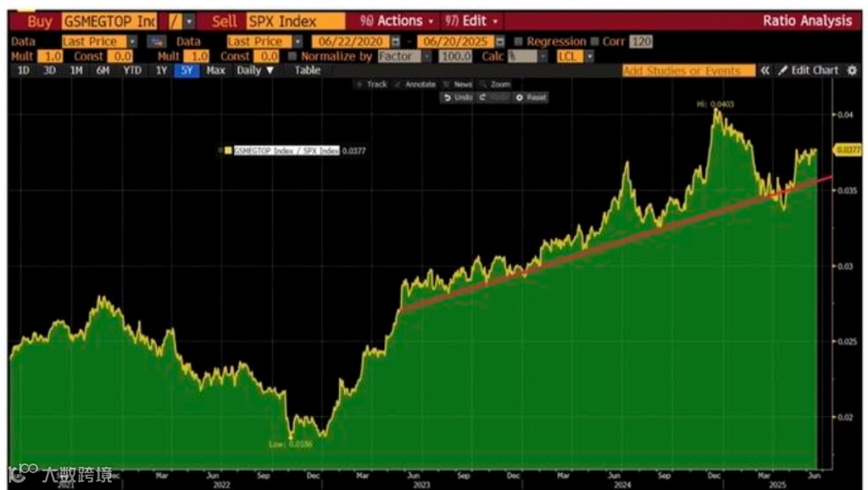Activate the Zoom chart tool
868x490 pixels.
495,84
